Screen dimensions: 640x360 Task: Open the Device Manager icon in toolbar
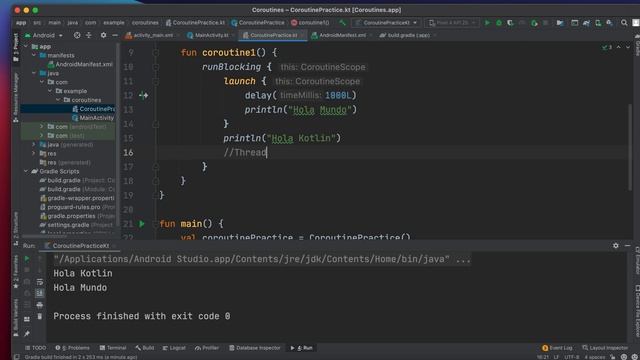598,23
